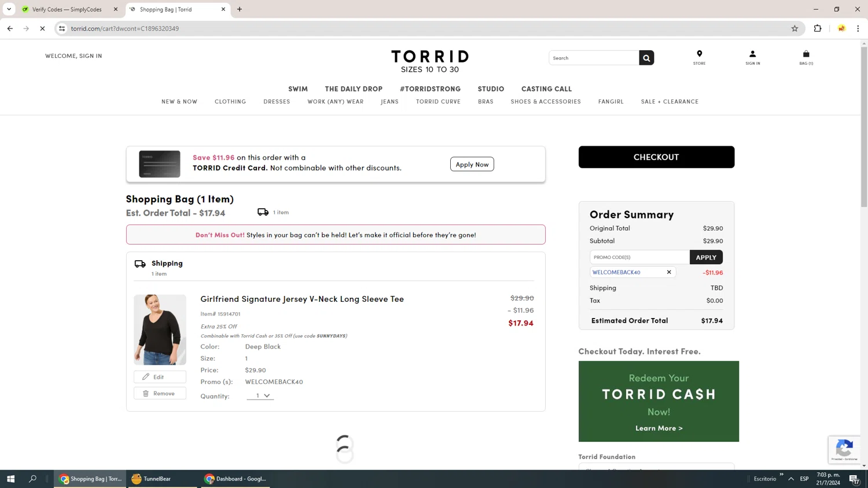Open the Sale + Clearance menu
Viewport: 868px width, 488px height.
670,102
